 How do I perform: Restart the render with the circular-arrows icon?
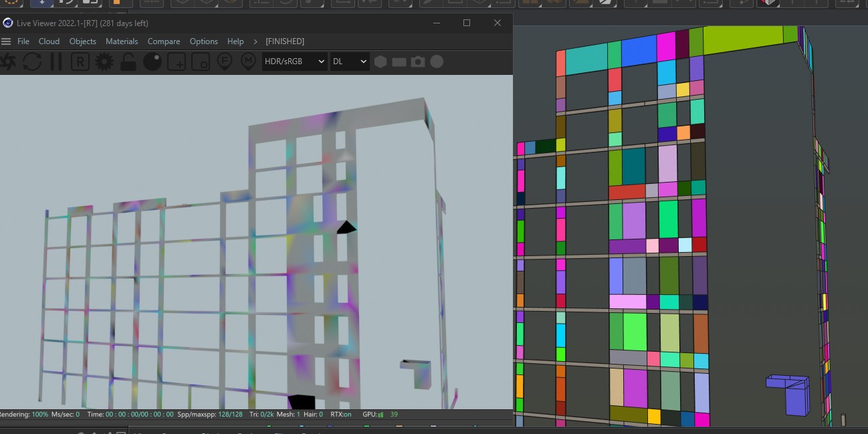32,62
